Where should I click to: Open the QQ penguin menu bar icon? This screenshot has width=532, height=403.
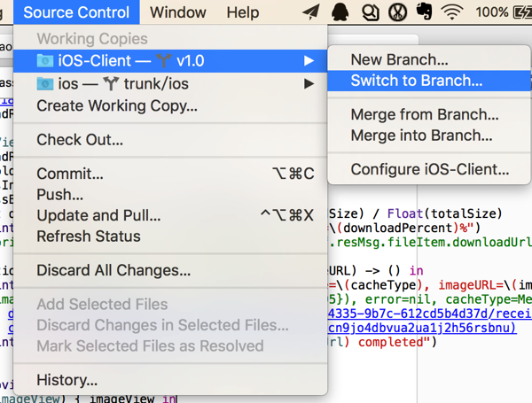coord(340,12)
